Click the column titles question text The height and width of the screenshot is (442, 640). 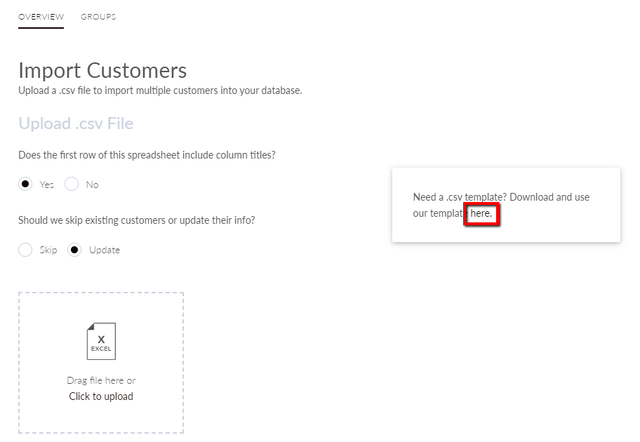pyautogui.click(x=147, y=155)
